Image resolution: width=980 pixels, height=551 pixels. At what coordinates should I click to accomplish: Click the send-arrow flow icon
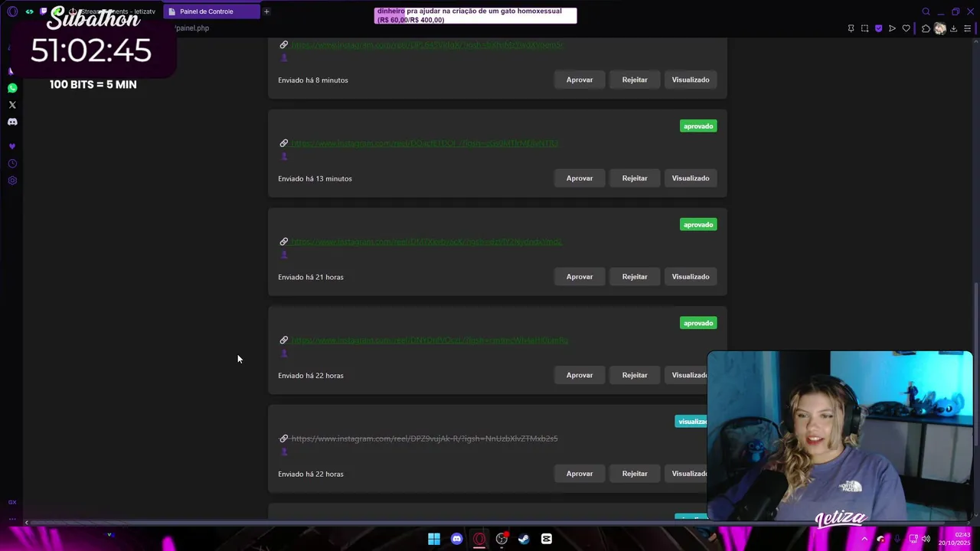tap(892, 28)
